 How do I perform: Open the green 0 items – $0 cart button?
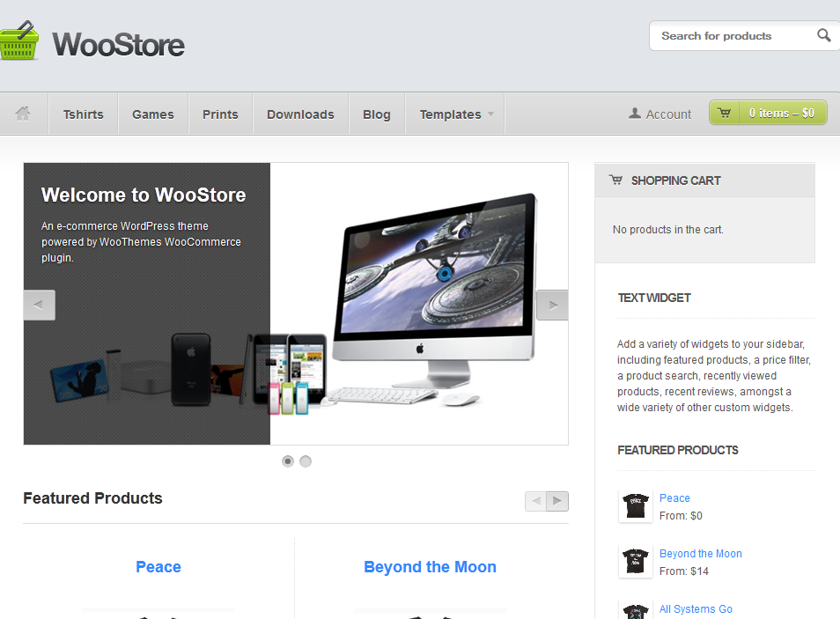(768, 113)
